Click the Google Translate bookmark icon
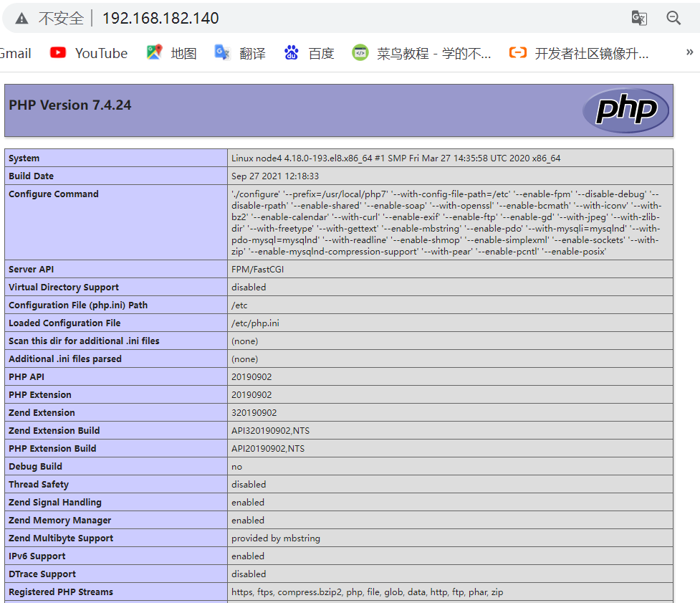The width and height of the screenshot is (700, 603). point(222,53)
